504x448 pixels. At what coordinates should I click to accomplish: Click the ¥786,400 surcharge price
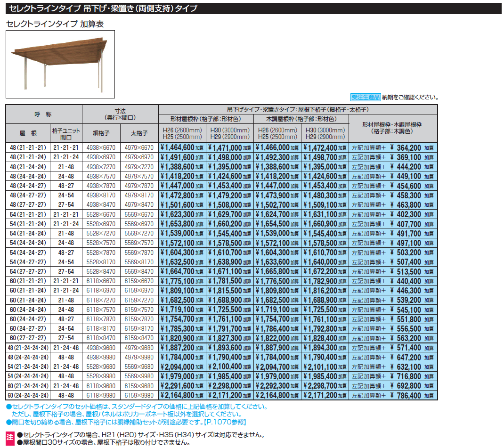point(408,395)
